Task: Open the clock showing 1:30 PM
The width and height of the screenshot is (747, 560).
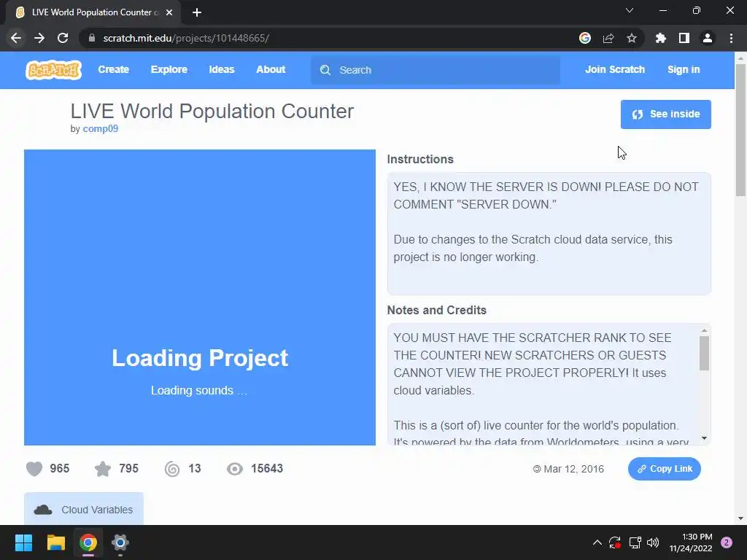Action: tap(691, 542)
